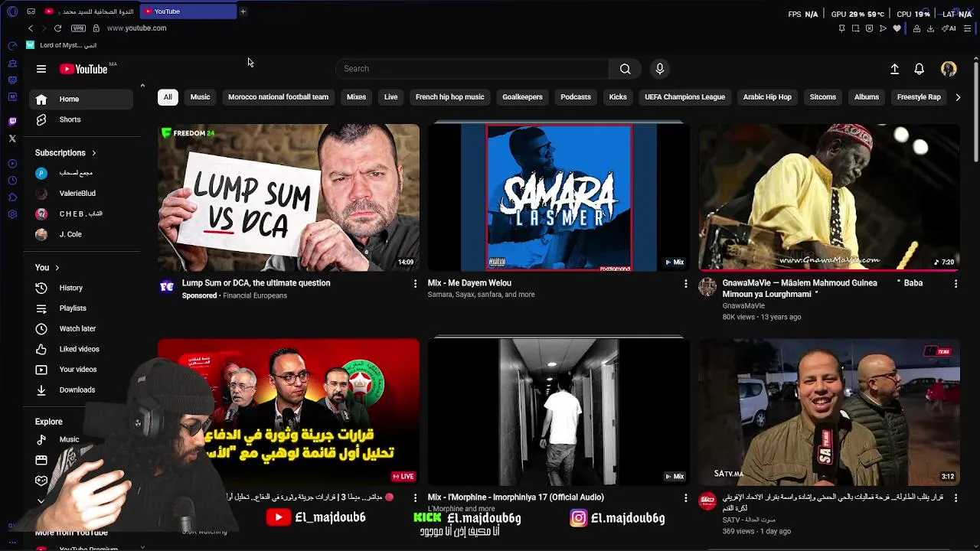Open Twitch in the browser sidebar

12,122
